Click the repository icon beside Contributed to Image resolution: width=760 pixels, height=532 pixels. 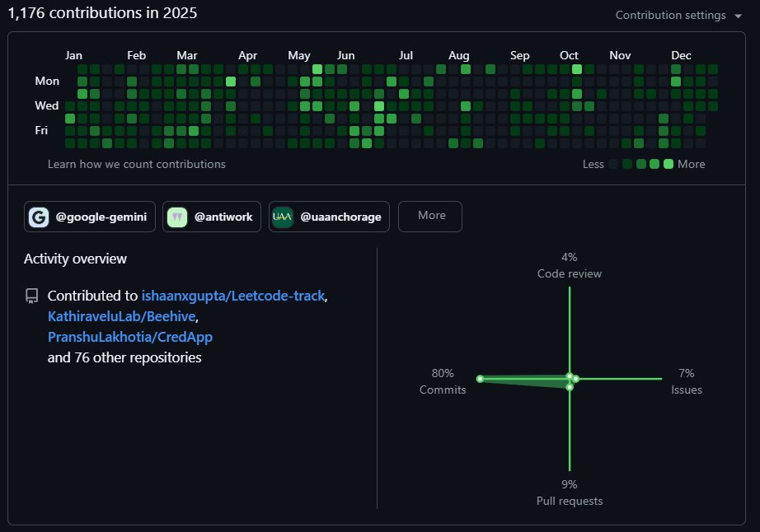click(x=32, y=296)
